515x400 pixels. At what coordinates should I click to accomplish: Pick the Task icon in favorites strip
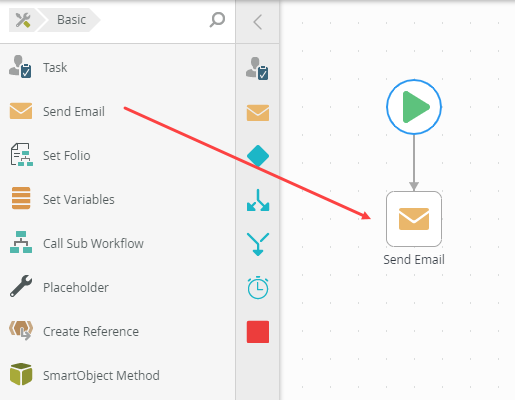point(257,68)
